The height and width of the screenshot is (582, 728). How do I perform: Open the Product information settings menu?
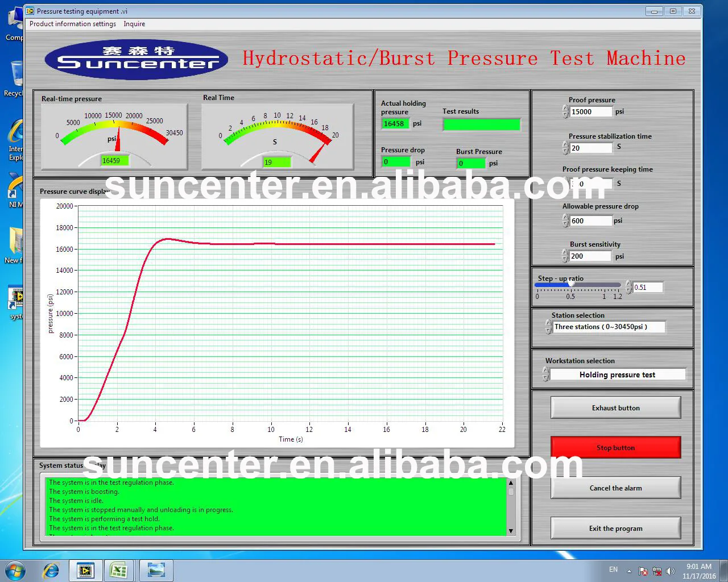point(73,24)
